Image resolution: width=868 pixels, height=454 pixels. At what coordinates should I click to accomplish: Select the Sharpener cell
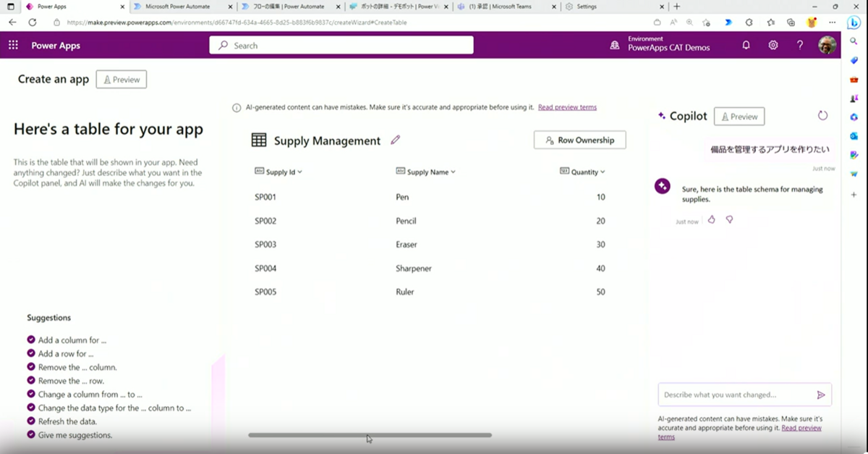(414, 269)
